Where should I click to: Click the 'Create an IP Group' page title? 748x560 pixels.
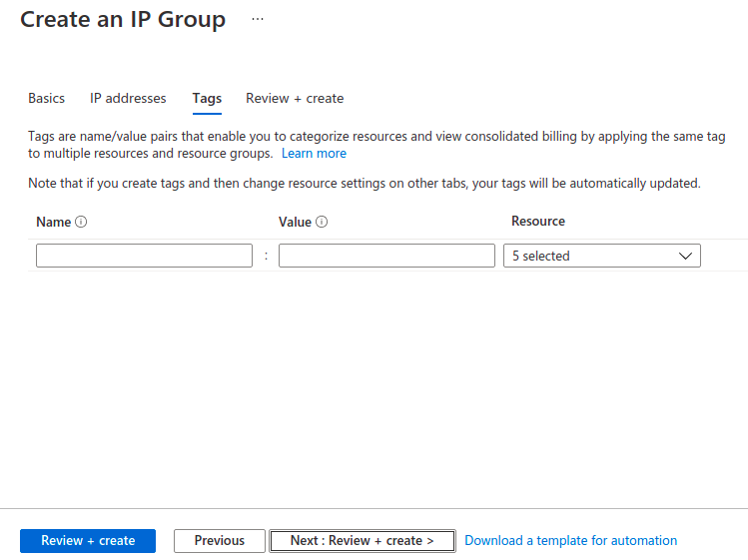[123, 20]
